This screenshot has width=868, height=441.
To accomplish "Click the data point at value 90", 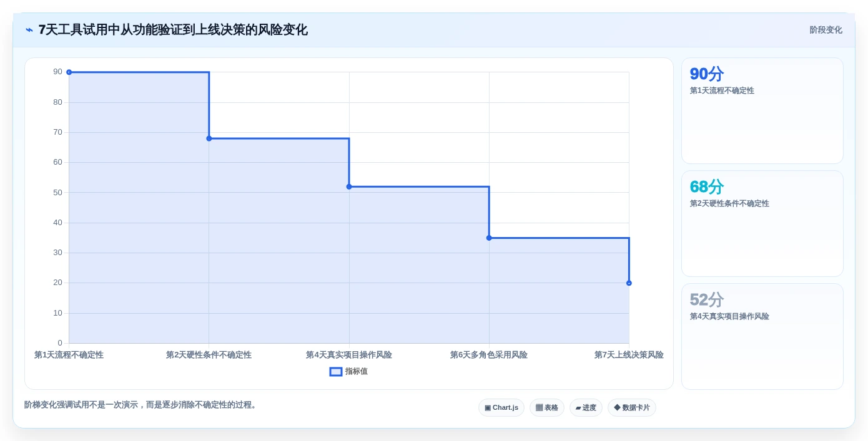I will point(69,72).
